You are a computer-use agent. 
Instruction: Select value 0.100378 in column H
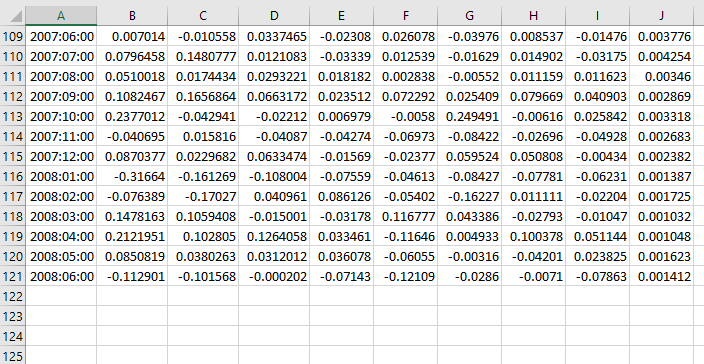click(x=533, y=236)
